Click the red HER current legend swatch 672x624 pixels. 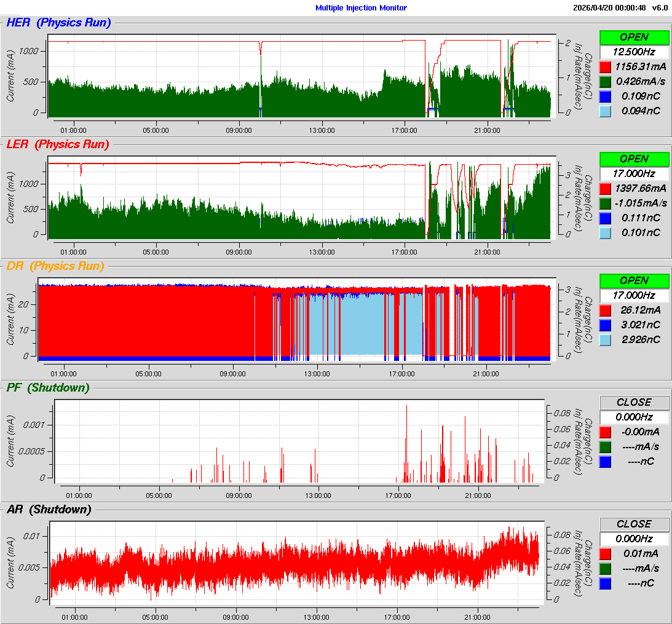605,66
